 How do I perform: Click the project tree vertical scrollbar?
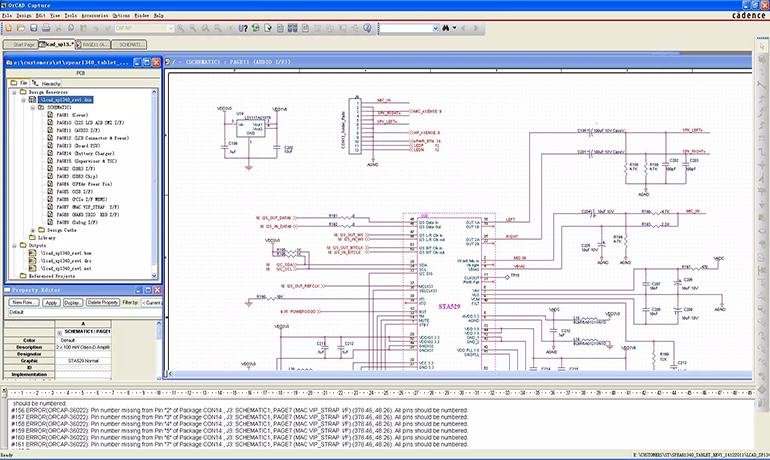click(x=154, y=184)
